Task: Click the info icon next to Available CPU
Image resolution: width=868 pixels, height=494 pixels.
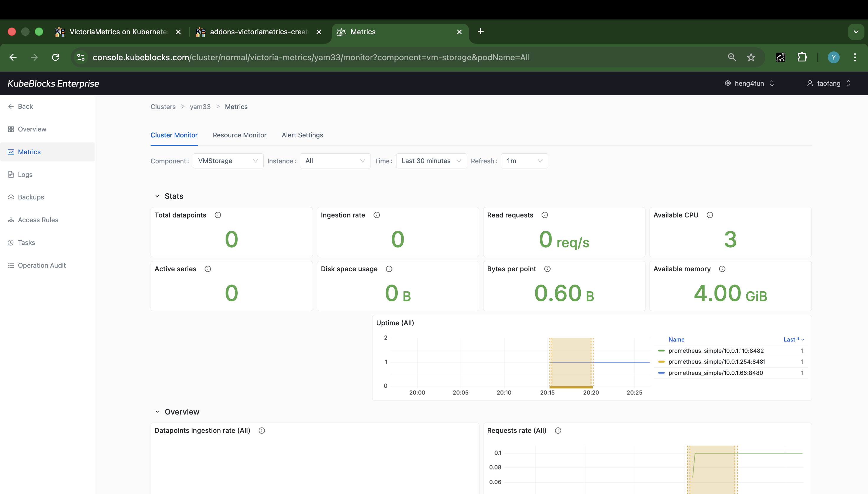Action: tap(710, 215)
